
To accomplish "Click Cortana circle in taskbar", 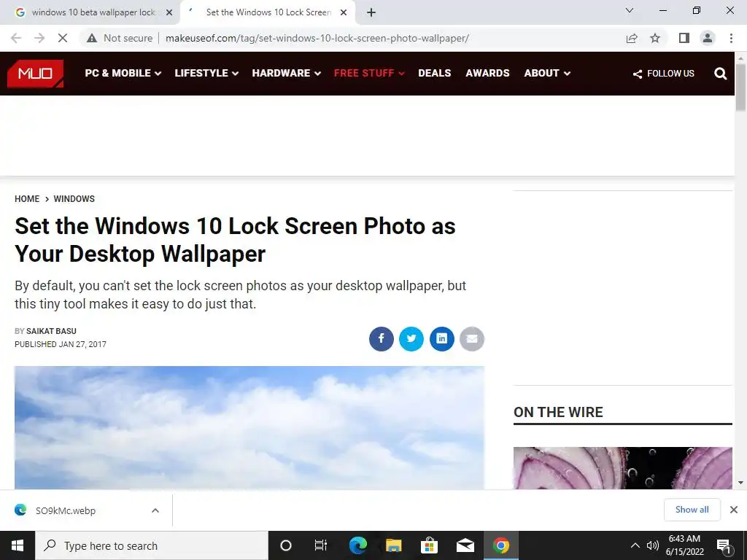I will [285, 545].
